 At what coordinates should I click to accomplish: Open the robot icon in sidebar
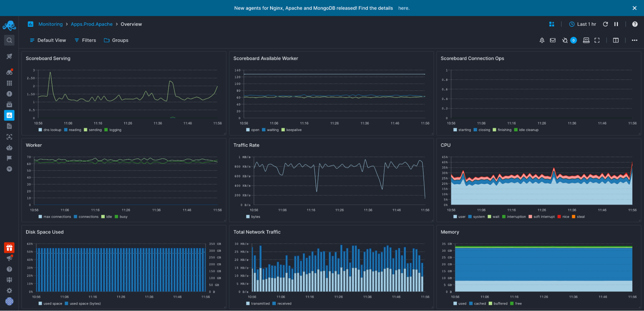point(9,147)
